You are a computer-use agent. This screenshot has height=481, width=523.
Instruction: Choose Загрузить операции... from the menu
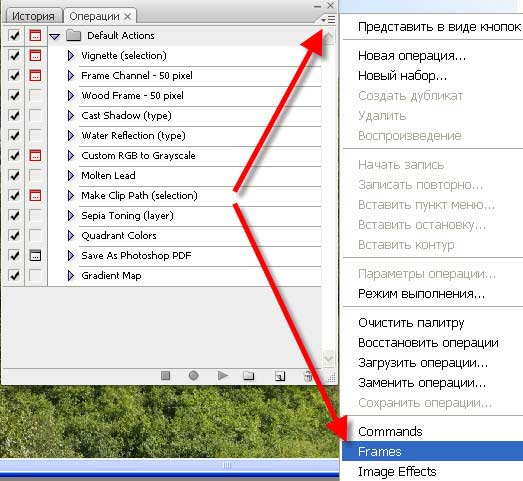click(423, 363)
